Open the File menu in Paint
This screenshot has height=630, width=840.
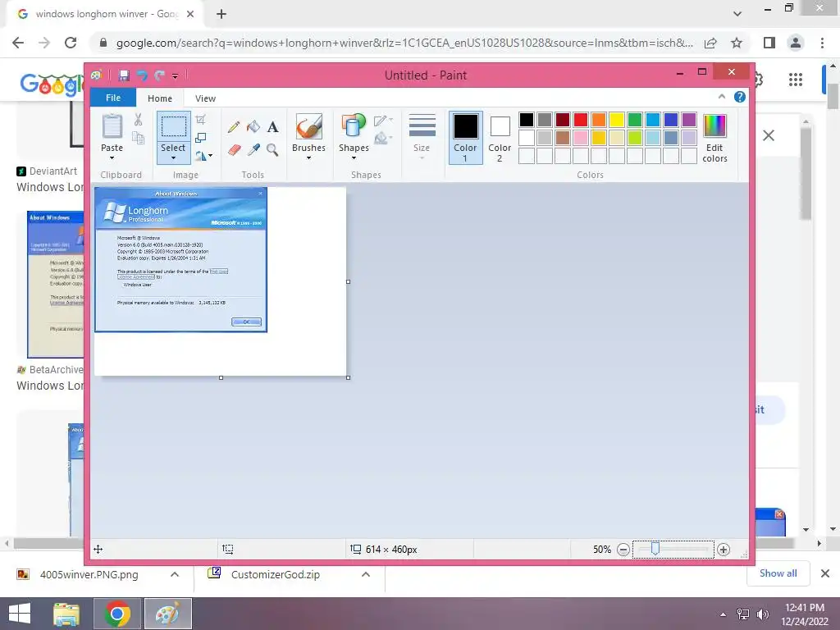pyautogui.click(x=113, y=98)
